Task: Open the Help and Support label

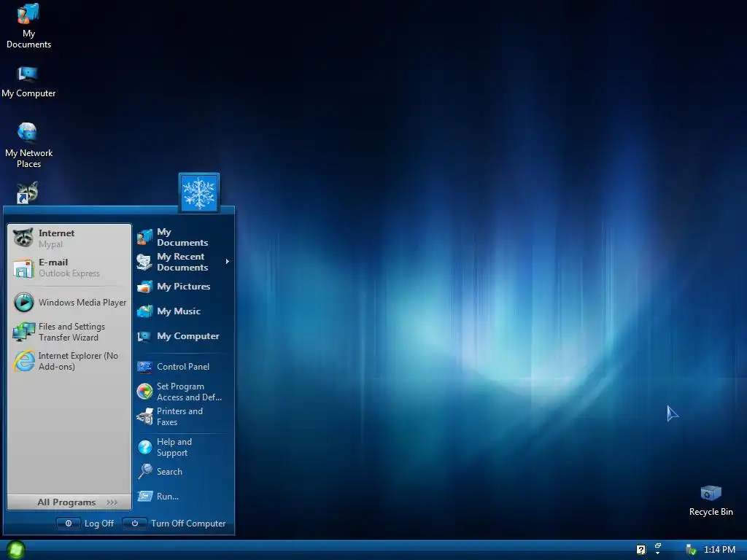Action: 174,447
